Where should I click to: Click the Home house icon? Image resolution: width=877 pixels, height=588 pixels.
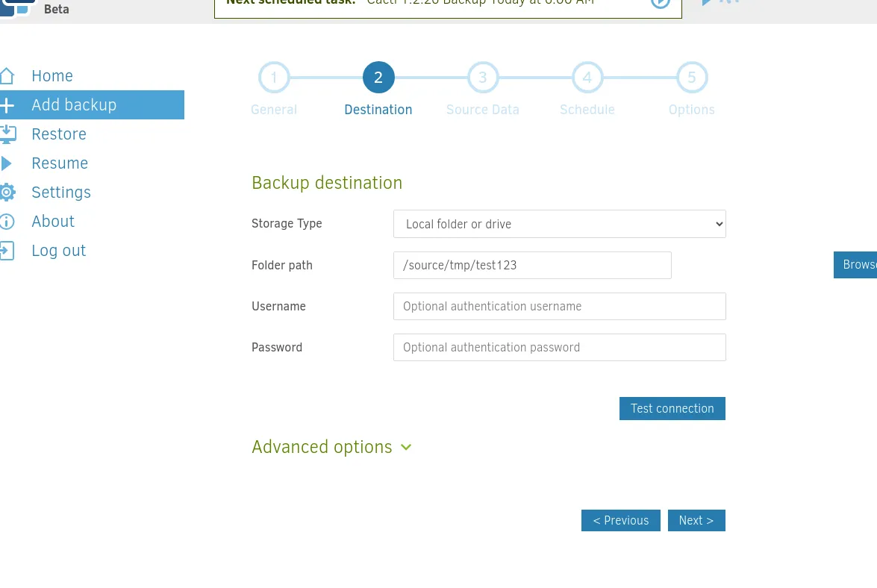point(7,75)
